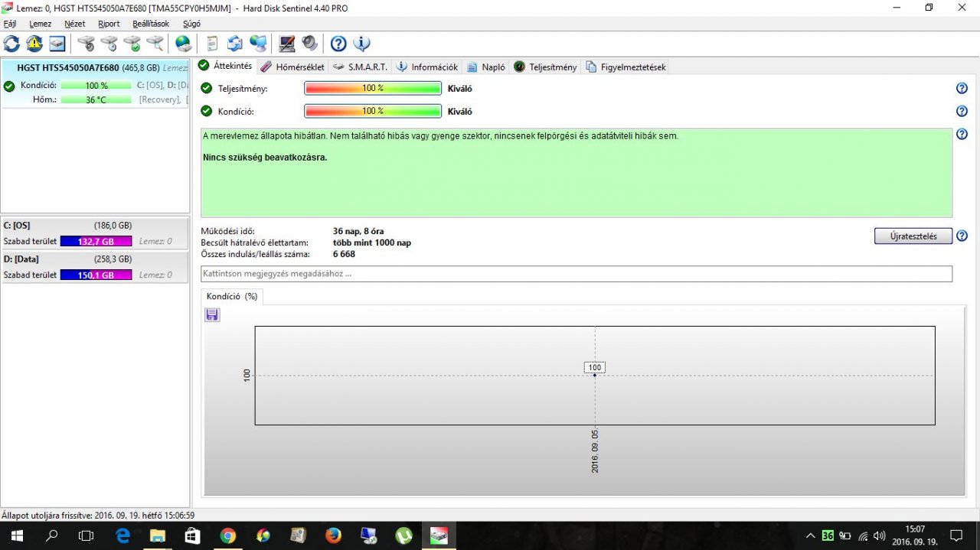Click the disk icon with the green checkmark
Screen dimensions: 980x550
click(132, 44)
